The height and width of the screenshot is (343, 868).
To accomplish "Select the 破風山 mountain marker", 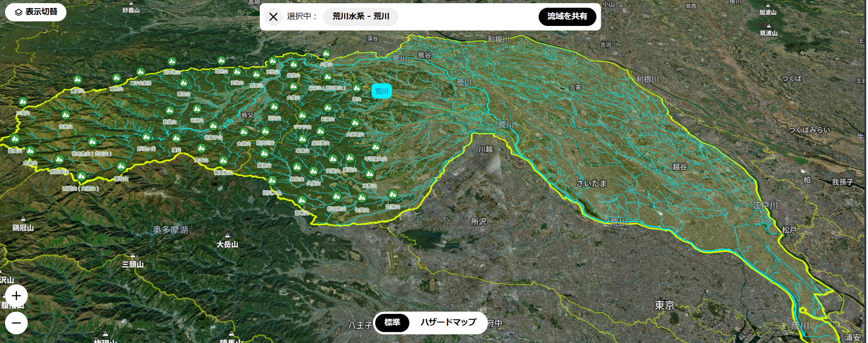I will tap(15, 139).
